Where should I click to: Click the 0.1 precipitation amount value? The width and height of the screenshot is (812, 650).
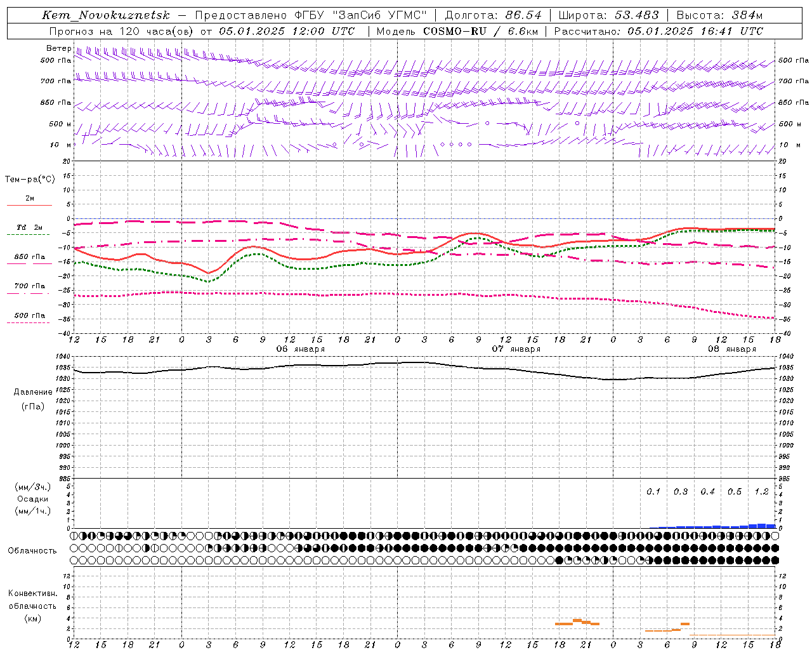coord(653,492)
